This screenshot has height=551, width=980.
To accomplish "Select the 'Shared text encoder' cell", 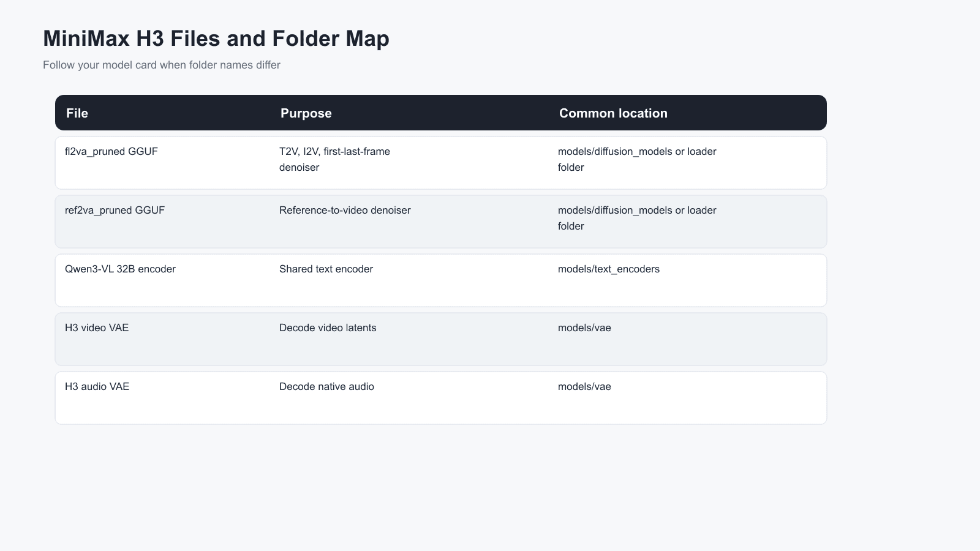I will 326,269.
